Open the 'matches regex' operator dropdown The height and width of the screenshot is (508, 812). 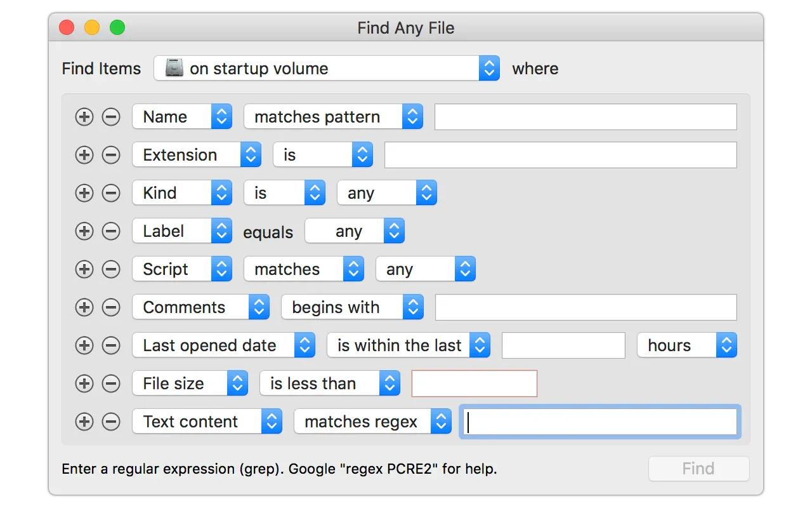pyautogui.click(x=372, y=422)
